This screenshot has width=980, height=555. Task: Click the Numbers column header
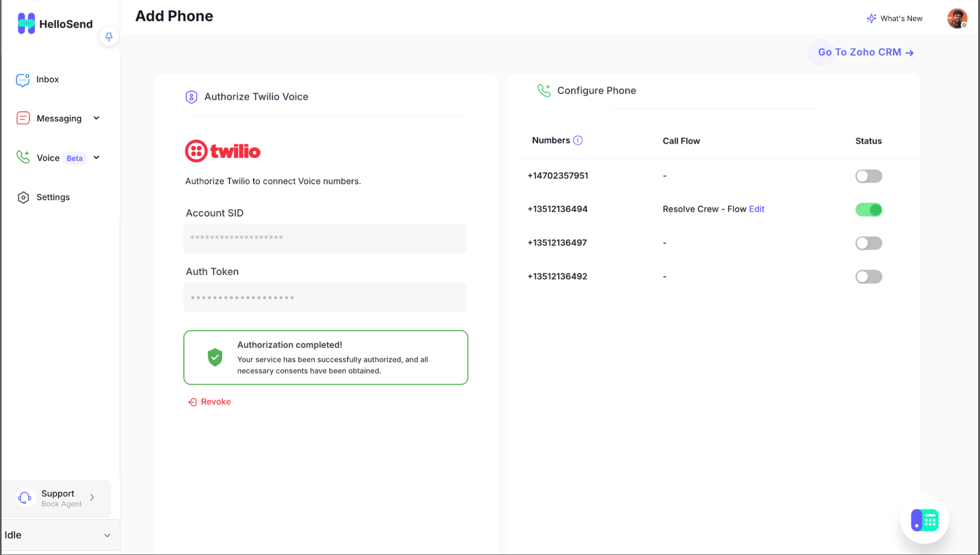pos(551,140)
